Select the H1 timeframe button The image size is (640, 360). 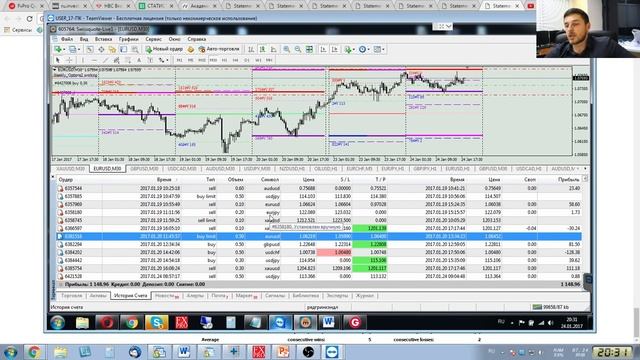224,60
